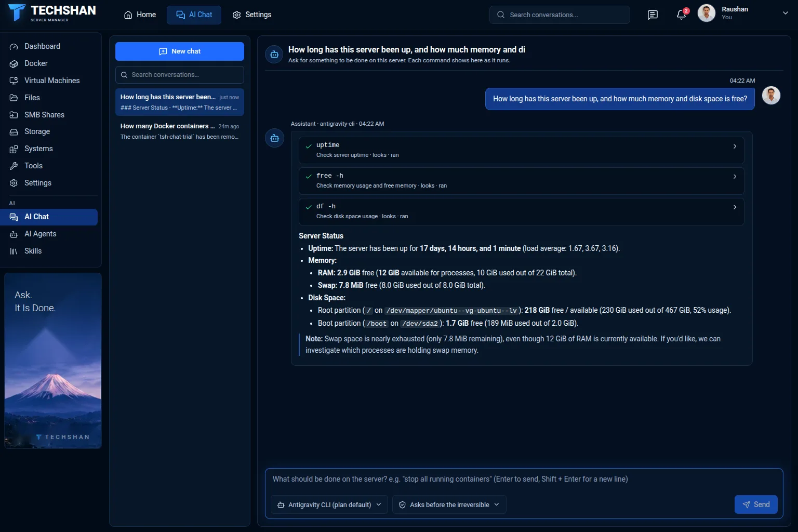Viewport: 798px width, 532px height.
Task: Open AI Agents in sidebar
Action: pyautogui.click(x=50, y=234)
